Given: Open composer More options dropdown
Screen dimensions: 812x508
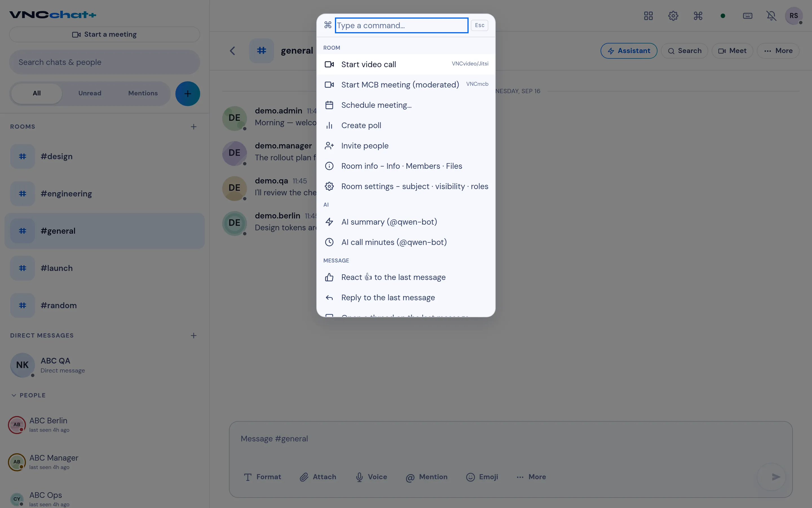Looking at the screenshot, I should coord(531,477).
